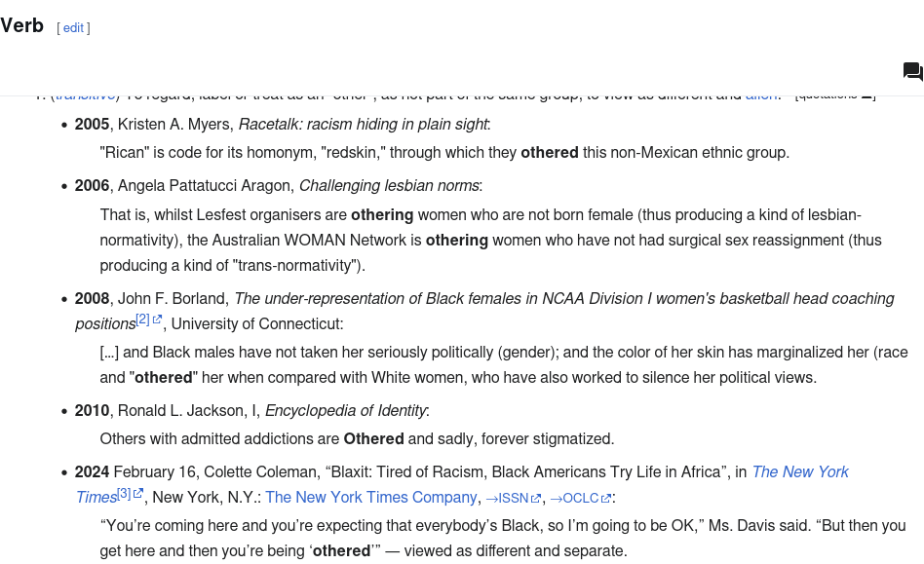Click 'John F. Borland' author name
This screenshot has width=924, height=564.
pos(173,298)
